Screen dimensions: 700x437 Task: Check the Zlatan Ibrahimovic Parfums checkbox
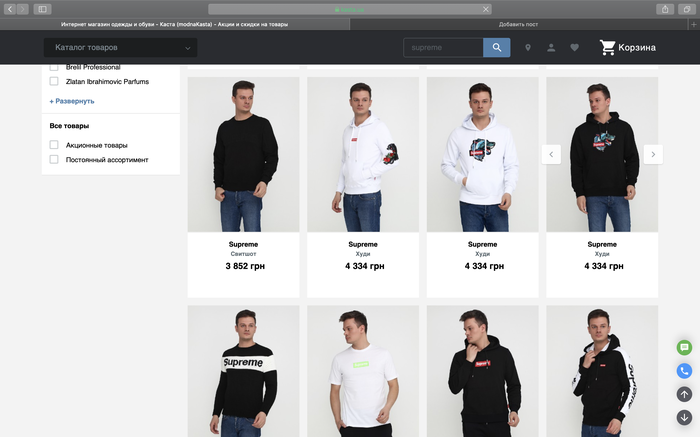(x=54, y=81)
